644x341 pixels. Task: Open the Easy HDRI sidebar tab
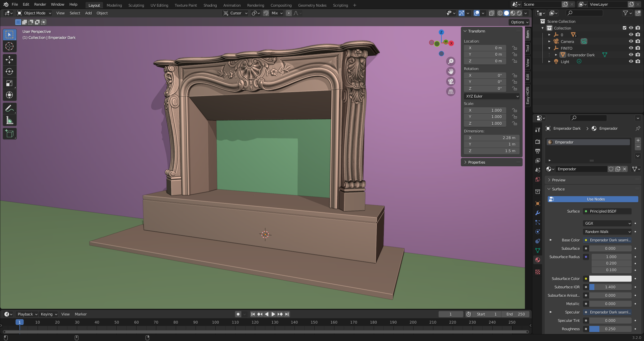coord(528,96)
